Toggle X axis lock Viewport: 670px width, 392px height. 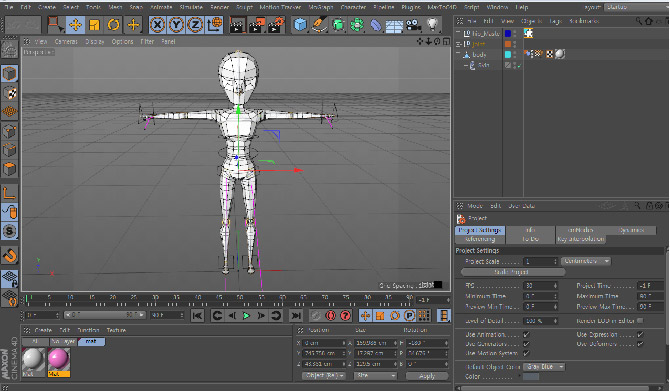click(157, 25)
